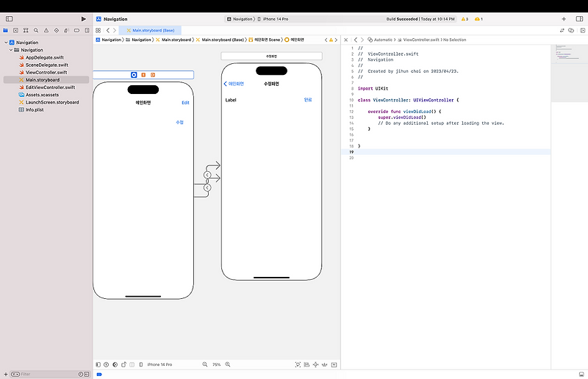Open Main.storyboard (Base) breadcrumb
The image size is (588, 379).
click(x=220, y=40)
